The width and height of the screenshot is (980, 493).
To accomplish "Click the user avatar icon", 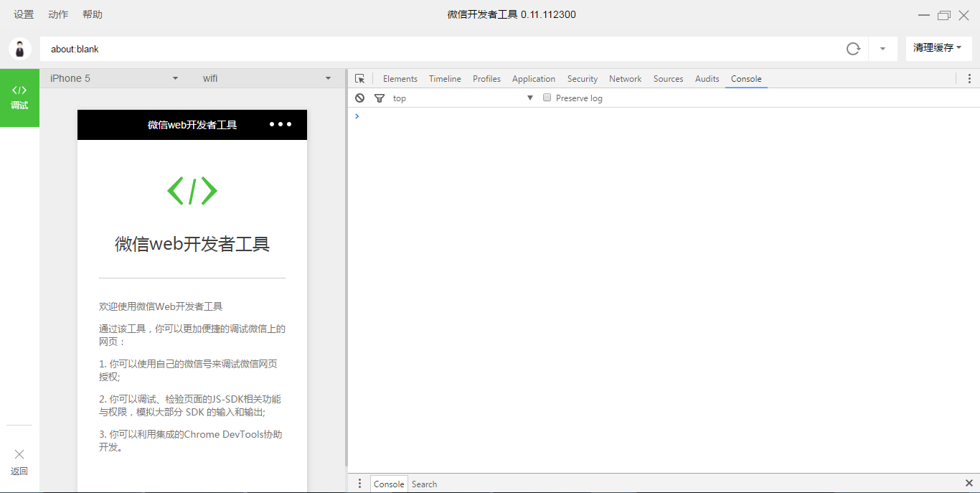I will pos(20,49).
